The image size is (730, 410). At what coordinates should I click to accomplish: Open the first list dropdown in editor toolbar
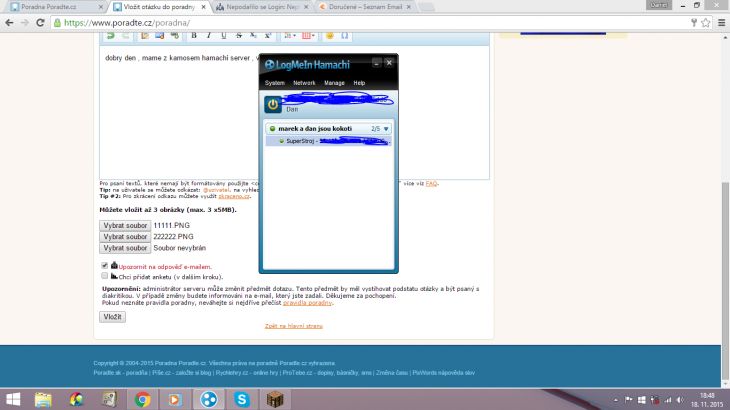(290, 36)
